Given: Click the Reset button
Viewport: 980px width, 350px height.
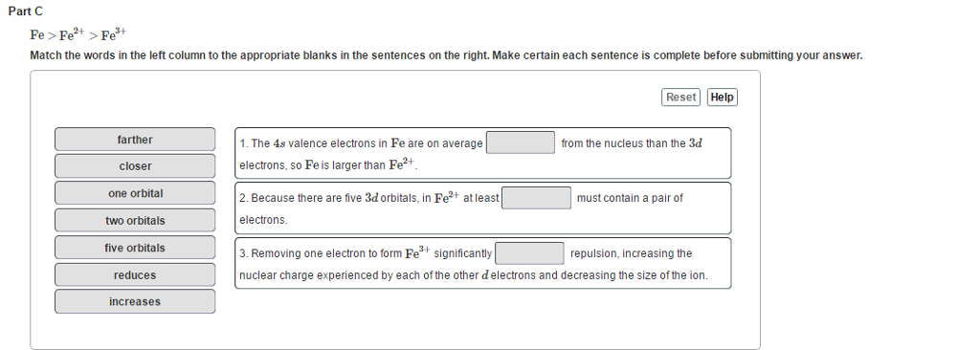Looking at the screenshot, I should click(x=681, y=98).
